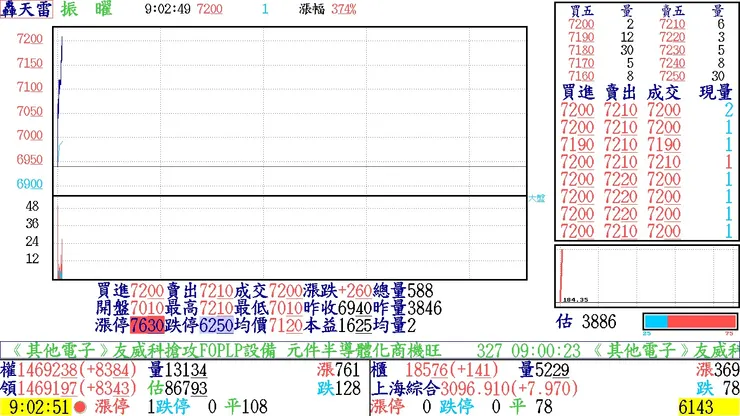Click the 上海綜合 3096.910(+7.970) quote

click(474, 388)
